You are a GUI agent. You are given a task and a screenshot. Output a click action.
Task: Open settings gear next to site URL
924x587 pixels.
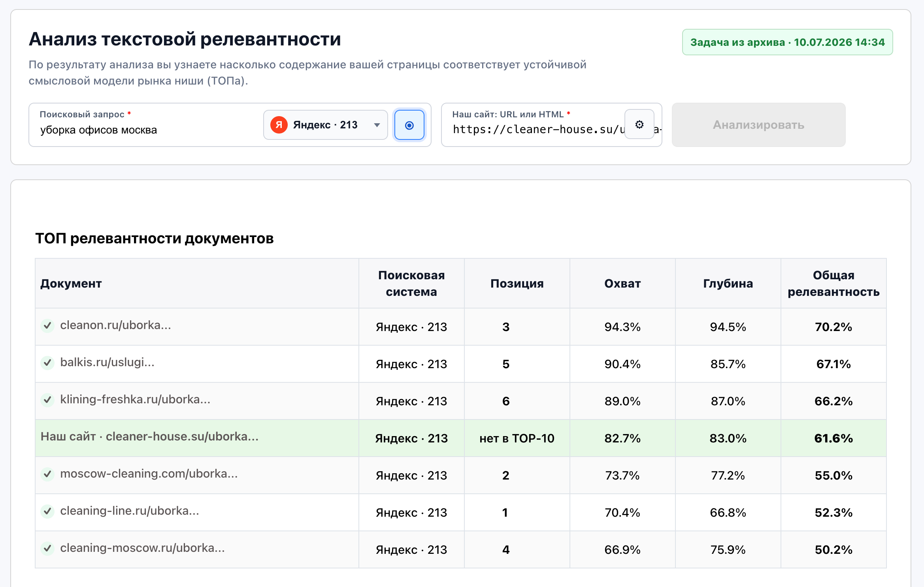pos(639,124)
